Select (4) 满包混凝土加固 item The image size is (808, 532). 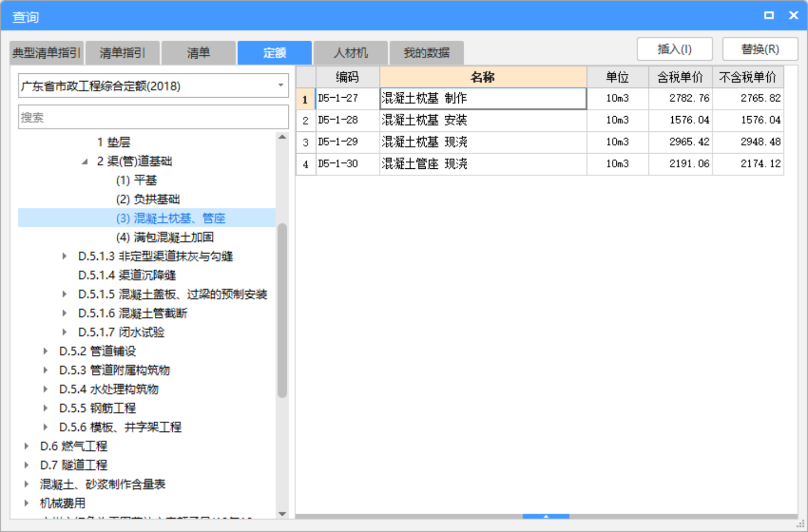point(165,237)
